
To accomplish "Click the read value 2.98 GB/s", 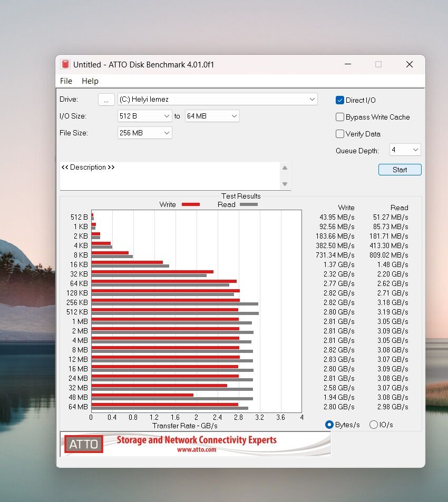I will point(393,407).
